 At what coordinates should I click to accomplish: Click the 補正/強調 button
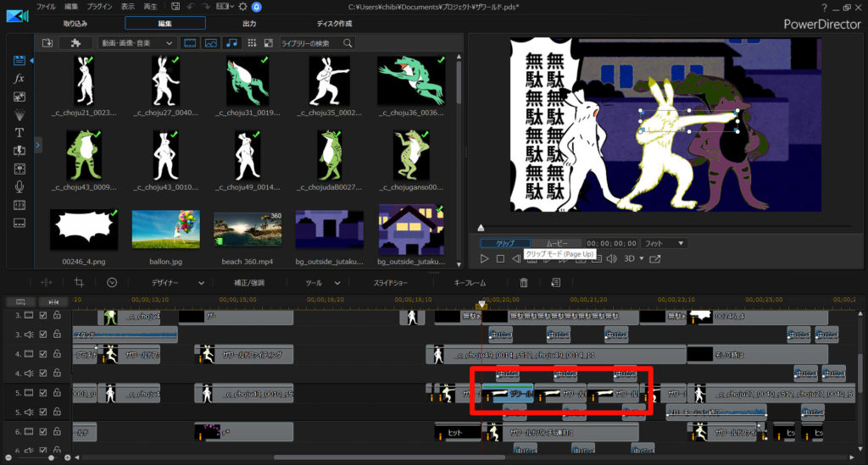click(x=249, y=283)
